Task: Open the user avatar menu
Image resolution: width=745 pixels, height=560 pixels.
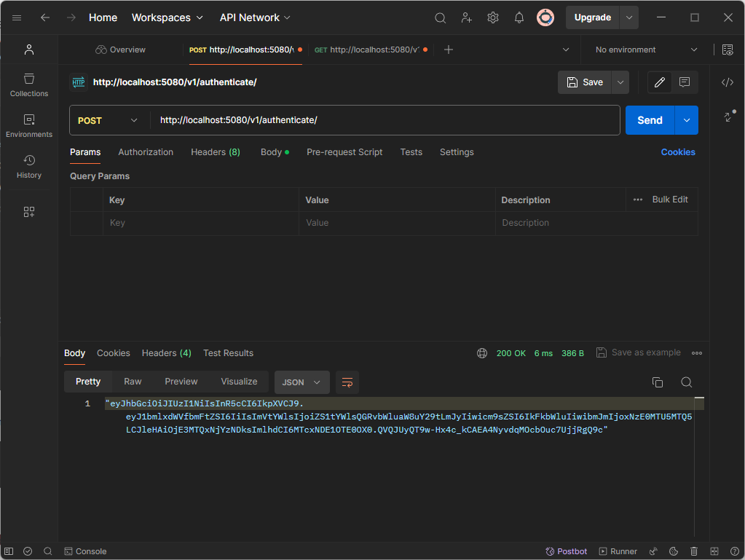Action: [545, 18]
